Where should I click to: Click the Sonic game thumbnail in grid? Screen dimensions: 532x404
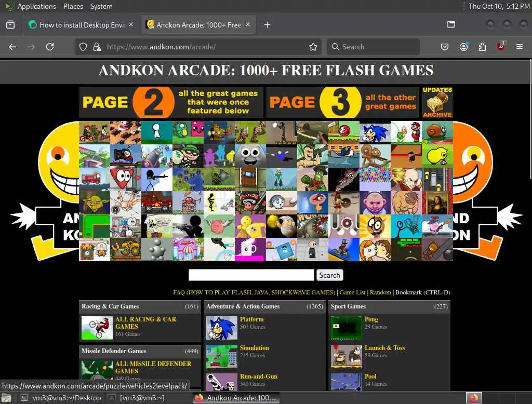click(375, 132)
